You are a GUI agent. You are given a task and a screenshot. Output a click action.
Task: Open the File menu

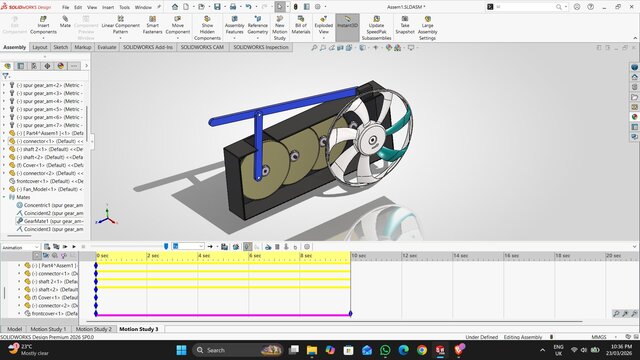click(65, 7)
